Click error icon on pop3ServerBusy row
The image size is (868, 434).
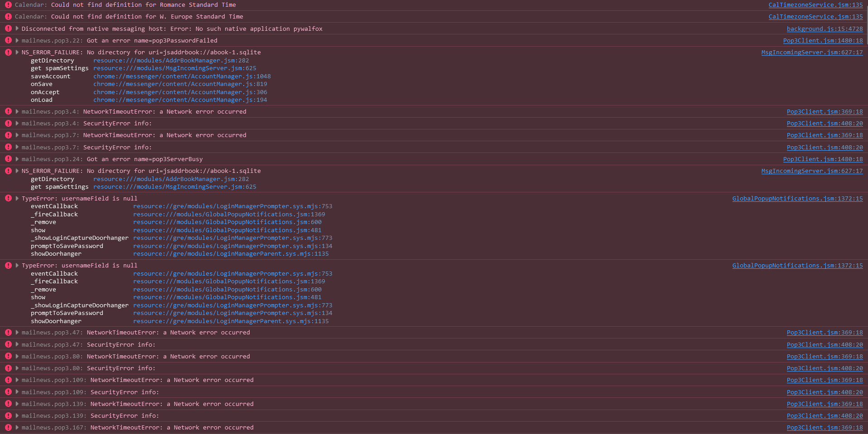click(8, 159)
